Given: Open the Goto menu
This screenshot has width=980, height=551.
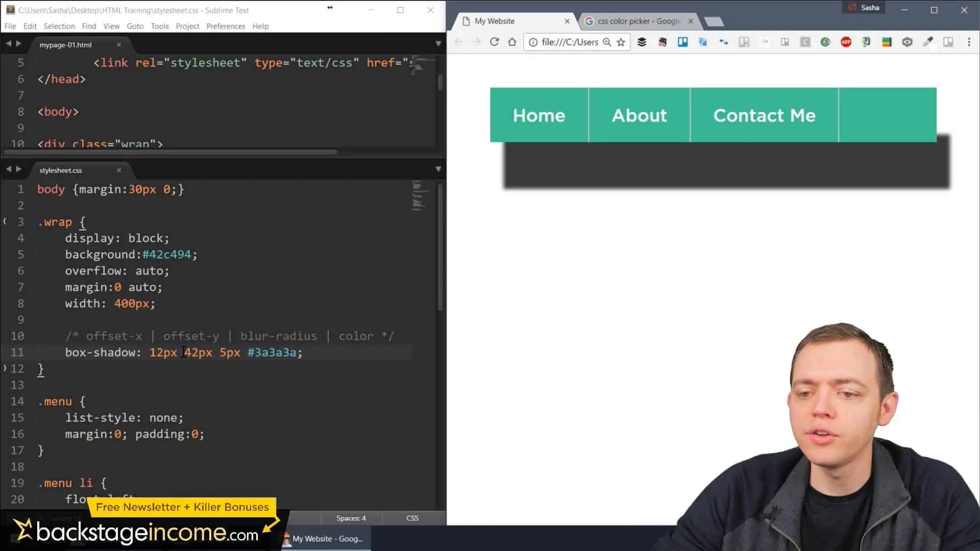Looking at the screenshot, I should point(135,26).
